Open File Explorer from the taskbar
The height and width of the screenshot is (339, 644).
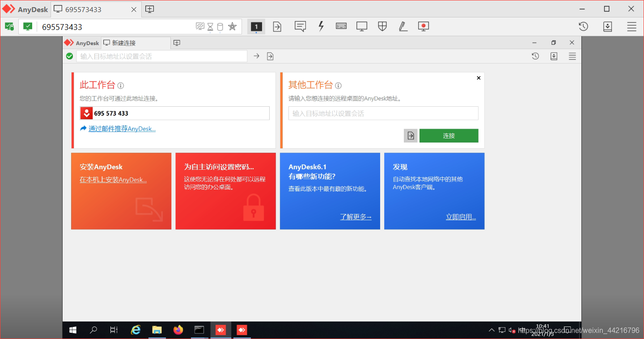click(157, 330)
